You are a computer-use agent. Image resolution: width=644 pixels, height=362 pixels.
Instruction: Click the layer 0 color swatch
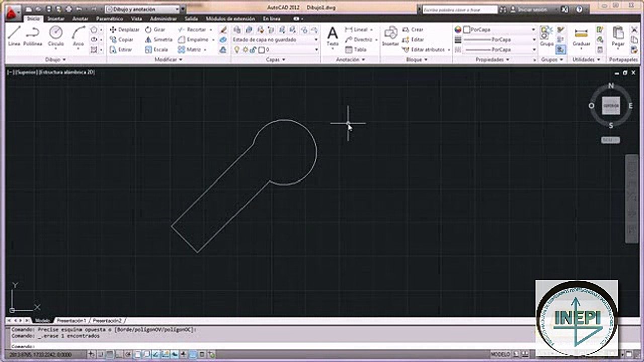pyautogui.click(x=261, y=50)
